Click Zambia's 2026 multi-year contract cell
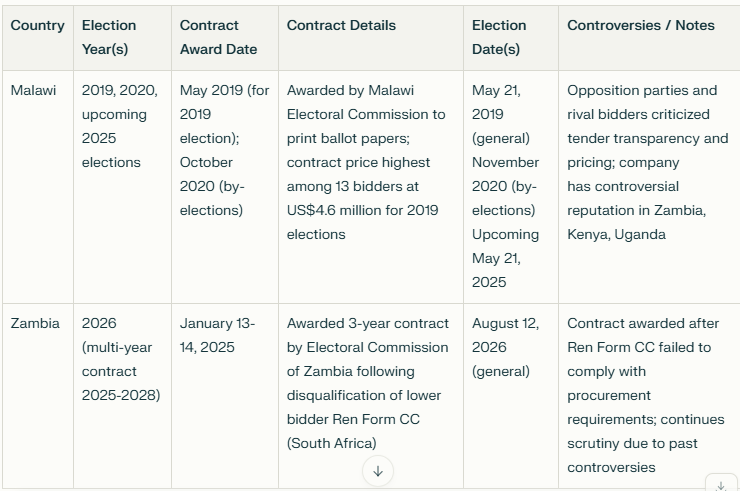 pyautogui.click(x=120, y=359)
